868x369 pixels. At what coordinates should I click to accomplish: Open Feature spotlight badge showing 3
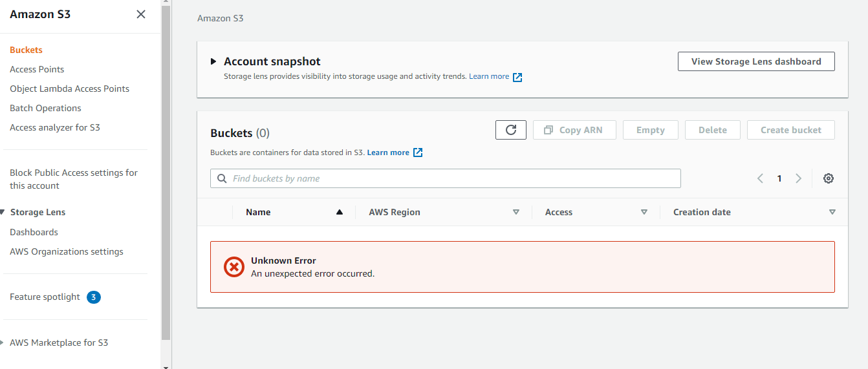94,297
